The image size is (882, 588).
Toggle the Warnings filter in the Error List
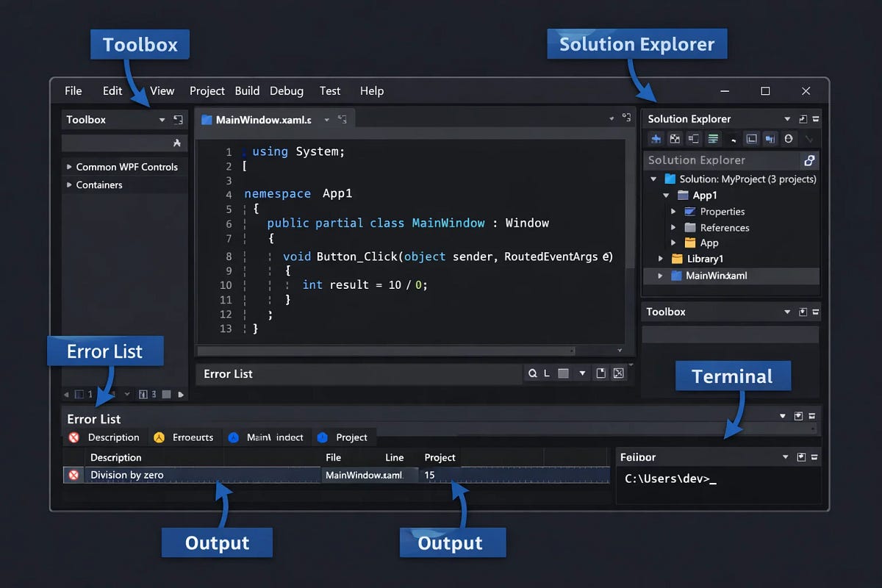pos(184,437)
